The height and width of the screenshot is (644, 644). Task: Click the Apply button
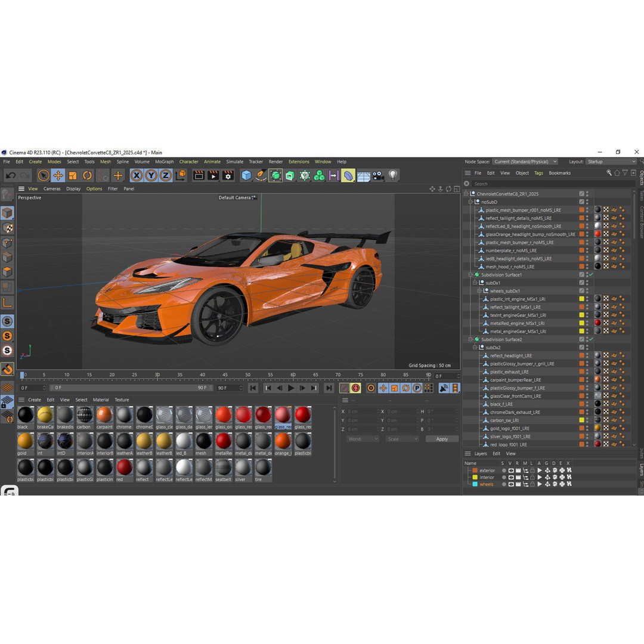pyautogui.click(x=442, y=439)
